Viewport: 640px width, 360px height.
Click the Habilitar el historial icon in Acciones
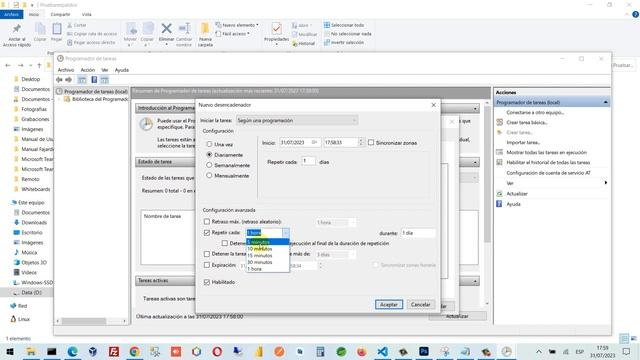499,162
